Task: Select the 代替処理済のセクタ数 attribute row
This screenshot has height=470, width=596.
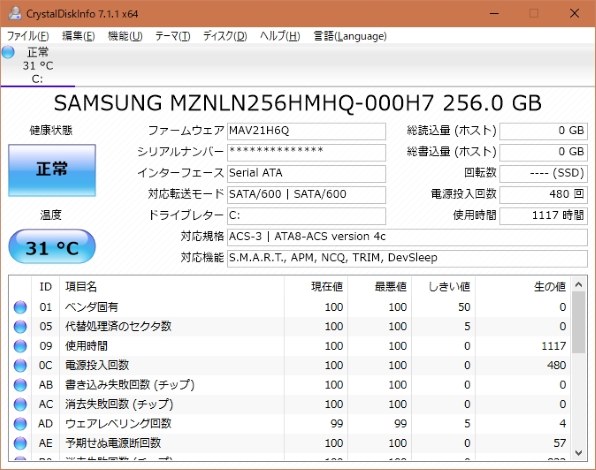Action: pyautogui.click(x=289, y=326)
